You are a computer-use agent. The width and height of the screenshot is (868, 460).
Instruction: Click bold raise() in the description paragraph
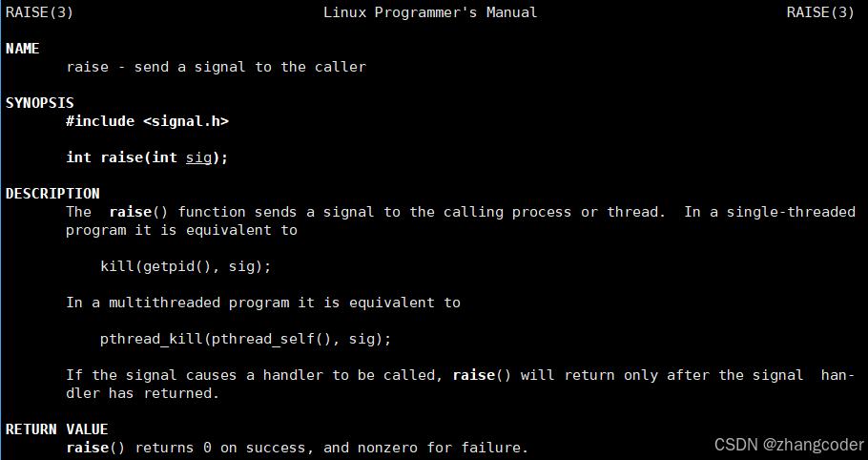(x=138, y=212)
